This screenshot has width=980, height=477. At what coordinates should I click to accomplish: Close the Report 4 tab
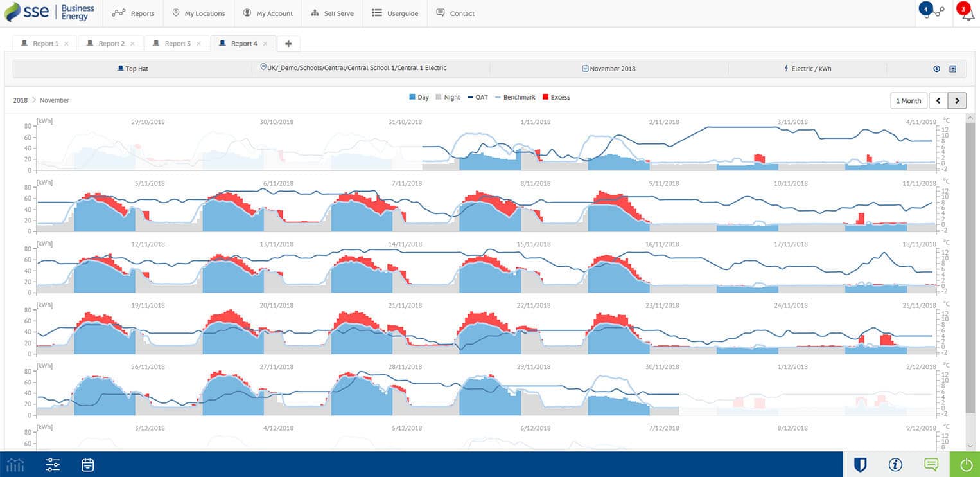pyautogui.click(x=265, y=44)
